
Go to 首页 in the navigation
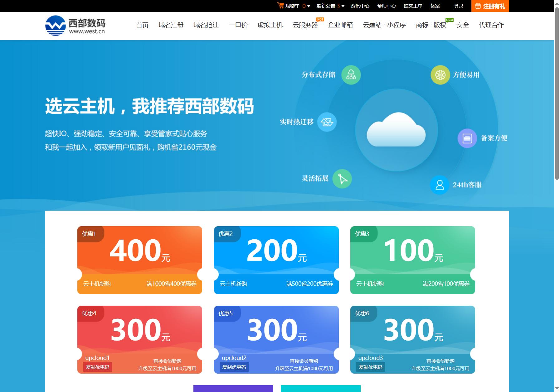coord(142,25)
